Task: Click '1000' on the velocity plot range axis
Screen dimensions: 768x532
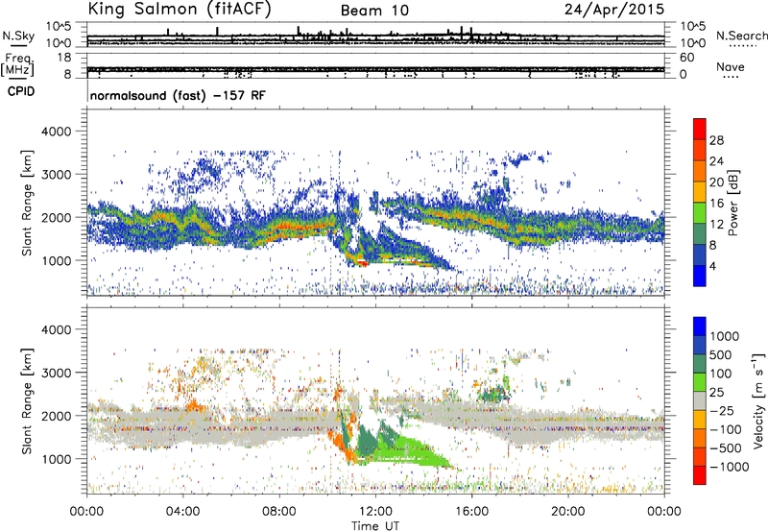Action: (57, 459)
